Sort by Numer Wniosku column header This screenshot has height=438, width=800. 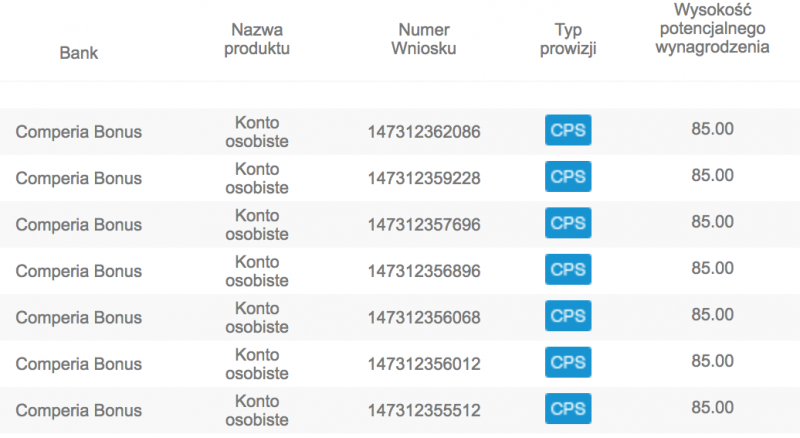pos(424,40)
